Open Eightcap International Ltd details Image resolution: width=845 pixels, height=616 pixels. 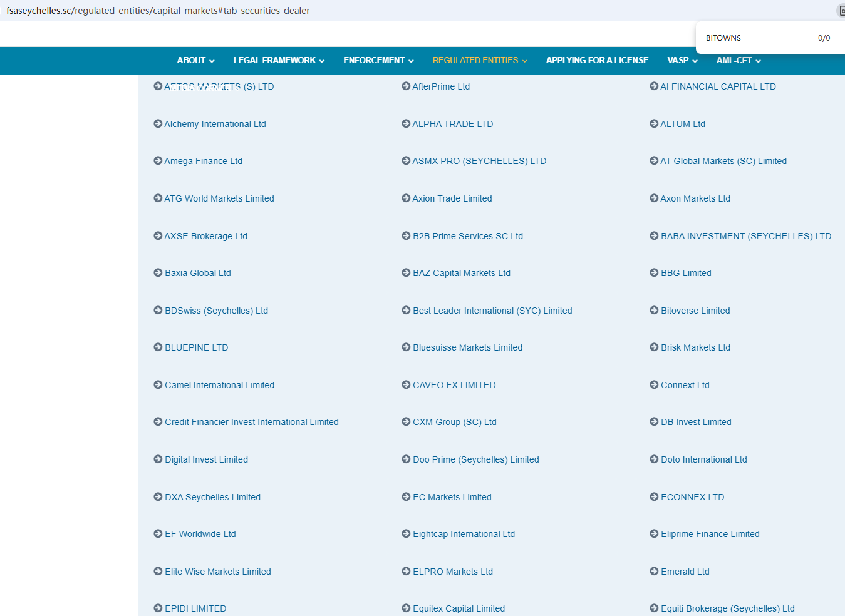pos(464,534)
